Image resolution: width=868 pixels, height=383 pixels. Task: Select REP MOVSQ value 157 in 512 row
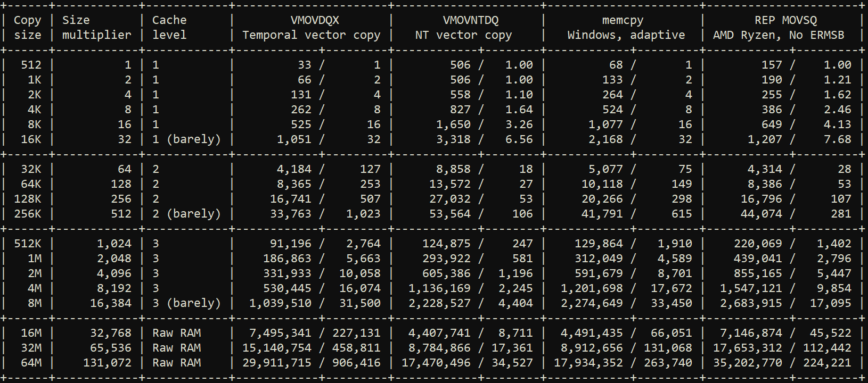point(772,65)
